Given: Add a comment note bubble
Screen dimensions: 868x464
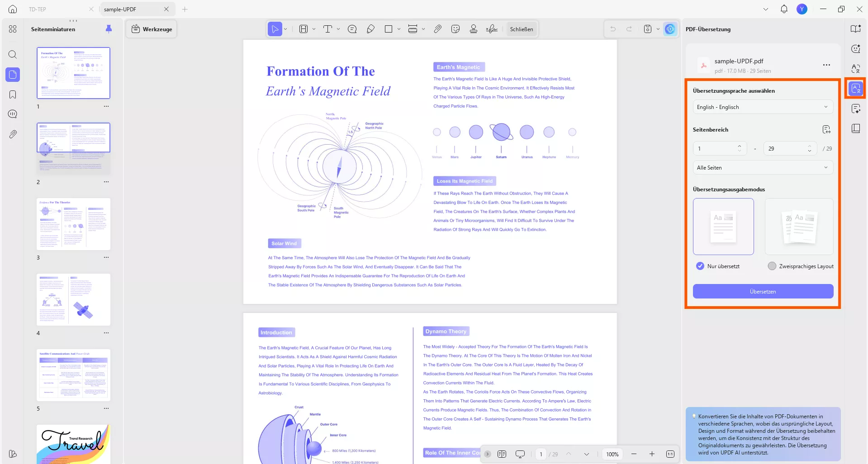Looking at the screenshot, I should [x=352, y=29].
